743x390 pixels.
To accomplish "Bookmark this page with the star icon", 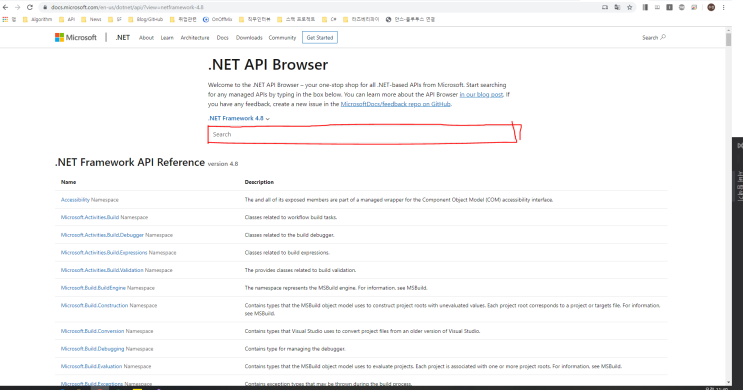I will (629, 7).
